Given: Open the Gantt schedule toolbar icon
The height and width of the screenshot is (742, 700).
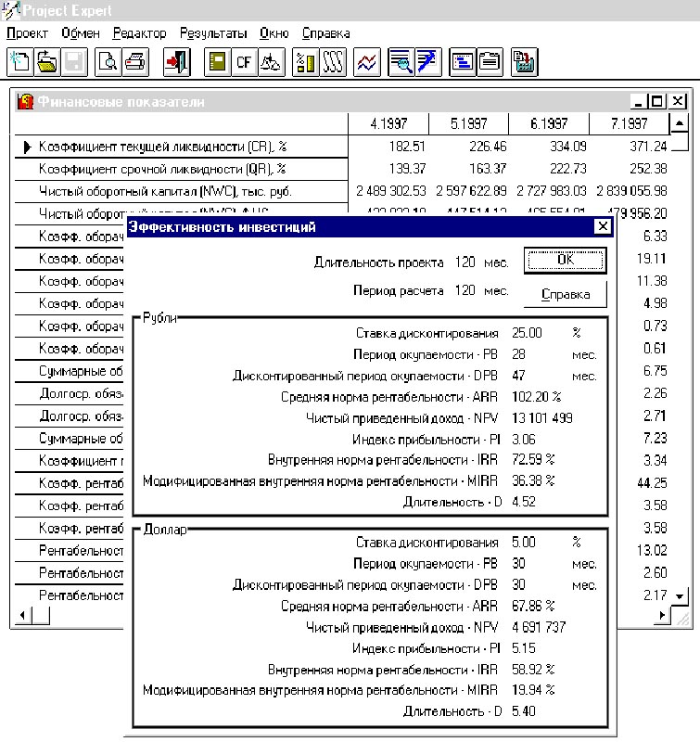Looking at the screenshot, I should click(463, 62).
